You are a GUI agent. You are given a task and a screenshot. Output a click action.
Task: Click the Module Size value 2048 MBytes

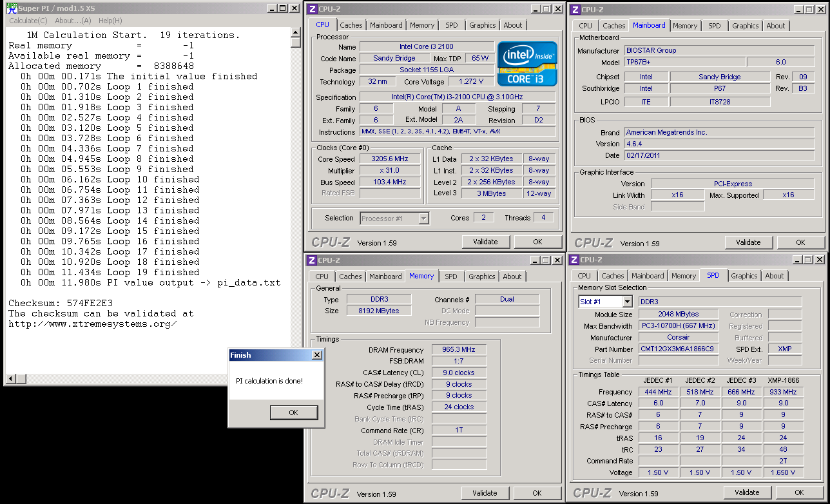(x=679, y=315)
